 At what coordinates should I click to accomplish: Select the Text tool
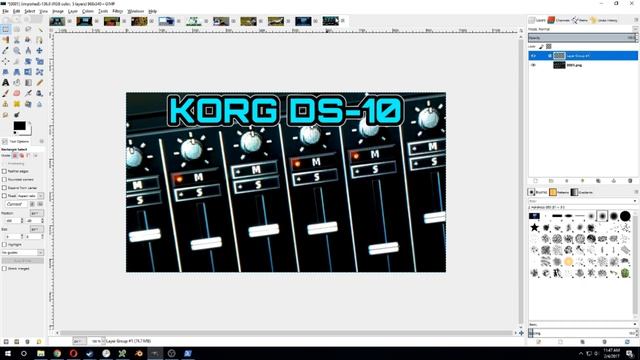[6, 82]
